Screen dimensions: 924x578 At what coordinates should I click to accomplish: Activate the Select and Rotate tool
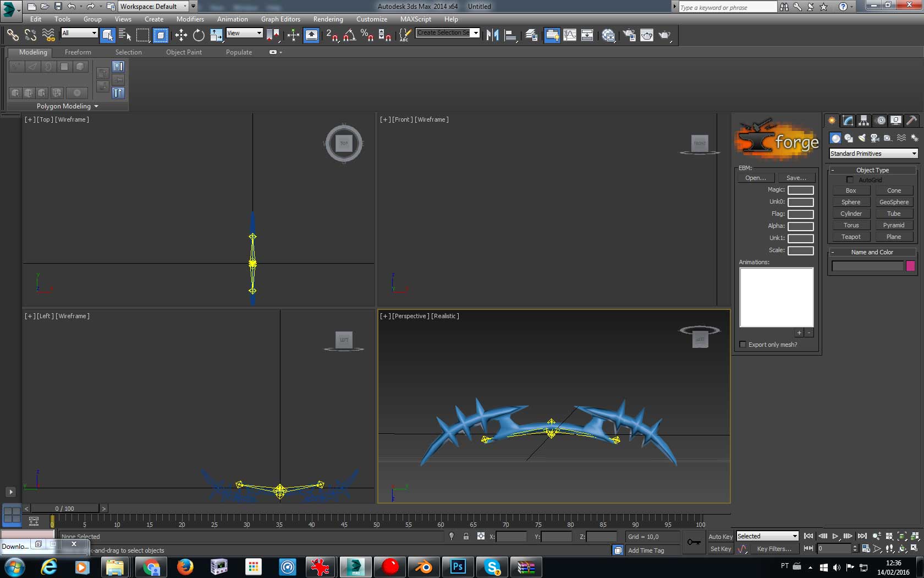coord(199,35)
